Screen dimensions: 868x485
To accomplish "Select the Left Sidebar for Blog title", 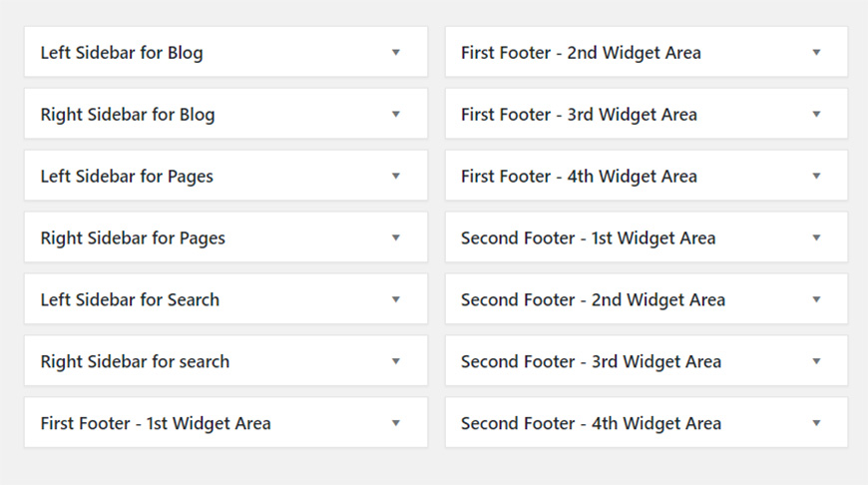I will 122,53.
